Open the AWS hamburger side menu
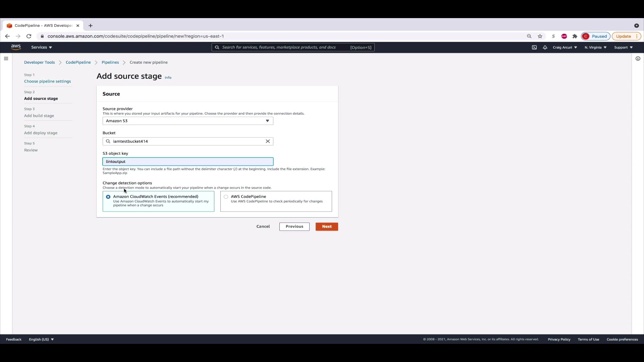The width and height of the screenshot is (644, 362). (6, 59)
